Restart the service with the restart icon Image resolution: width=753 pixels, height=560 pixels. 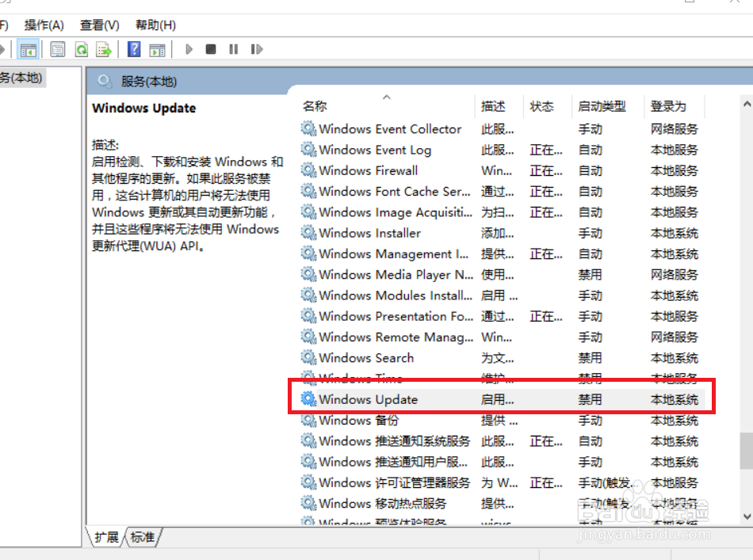[x=257, y=49]
